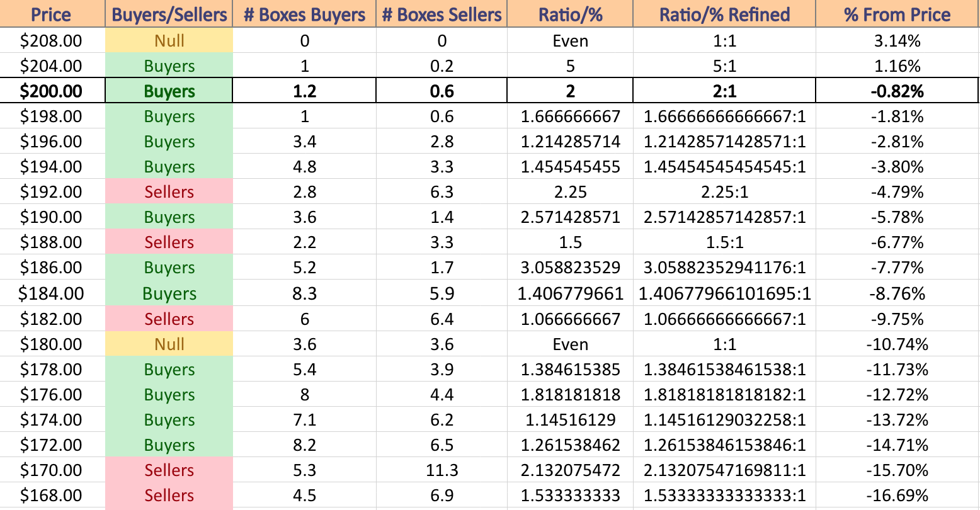Select the Null cell in $180.00 row
The width and height of the screenshot is (980, 510).
[x=169, y=344]
